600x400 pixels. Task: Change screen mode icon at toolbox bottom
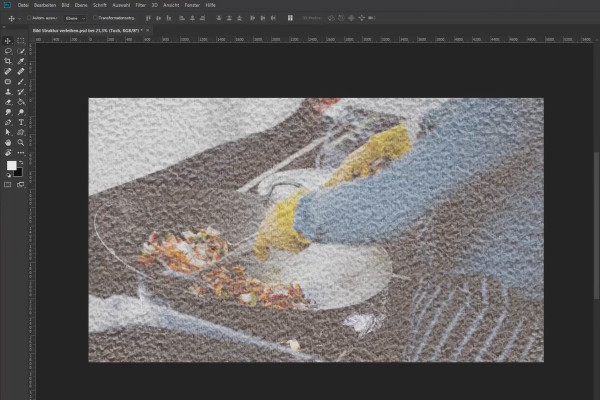[21, 185]
